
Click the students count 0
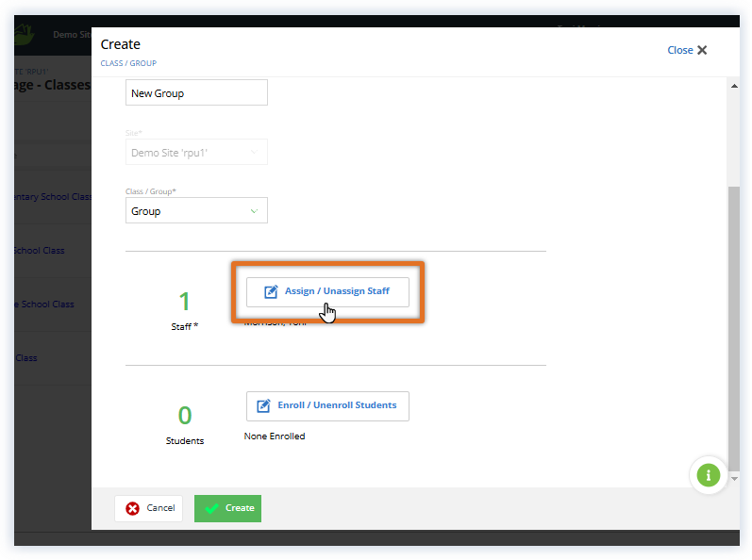[x=185, y=415]
